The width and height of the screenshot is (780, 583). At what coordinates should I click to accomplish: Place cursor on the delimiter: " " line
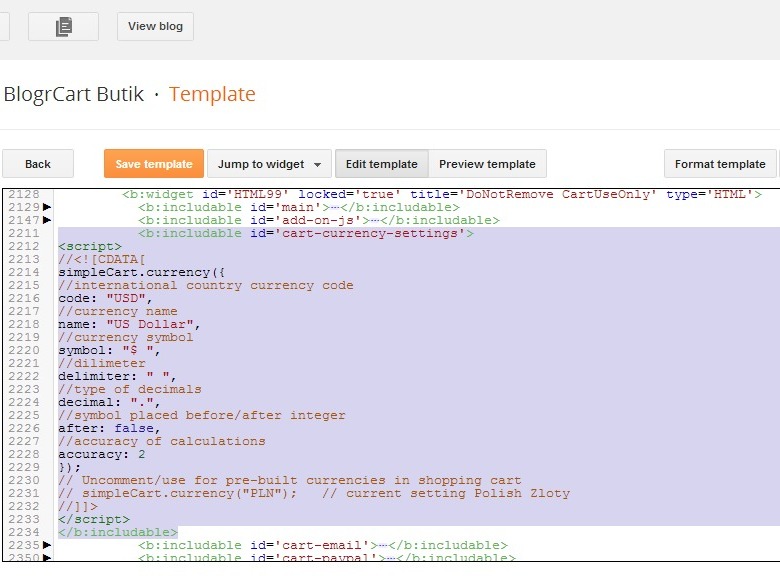pyautogui.click(x=117, y=376)
